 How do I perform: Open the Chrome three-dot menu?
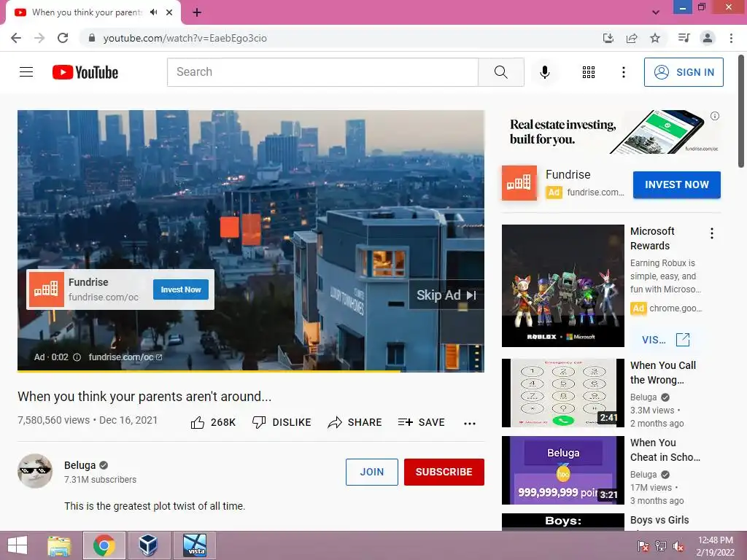[731, 38]
